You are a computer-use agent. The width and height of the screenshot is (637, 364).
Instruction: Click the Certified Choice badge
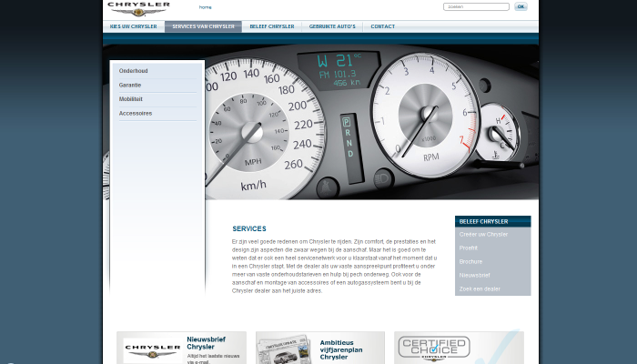click(x=434, y=349)
